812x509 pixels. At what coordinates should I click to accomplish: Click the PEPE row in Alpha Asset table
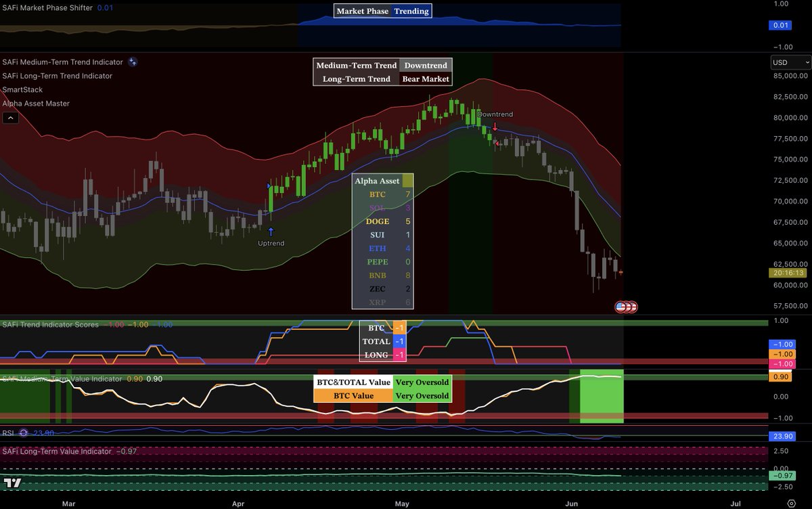(383, 262)
